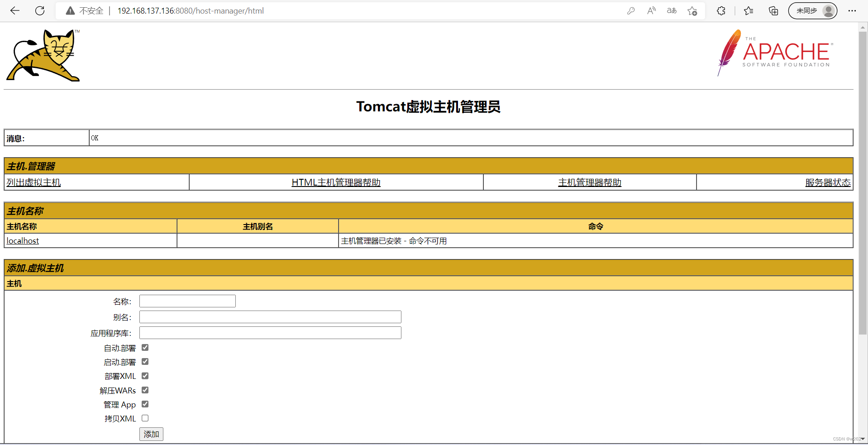Click the Apache Software Foundation logo
The width and height of the screenshot is (868, 445).
pyautogui.click(x=775, y=53)
